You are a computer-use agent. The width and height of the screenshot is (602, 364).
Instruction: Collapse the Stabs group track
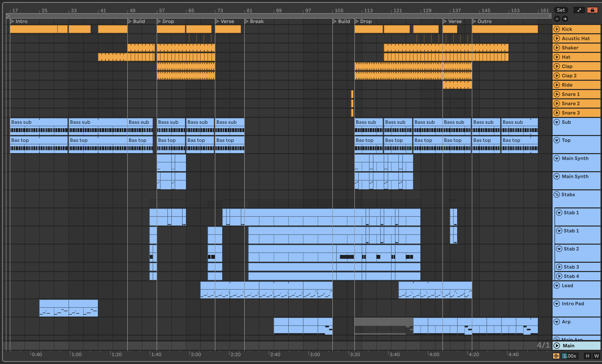tap(557, 194)
